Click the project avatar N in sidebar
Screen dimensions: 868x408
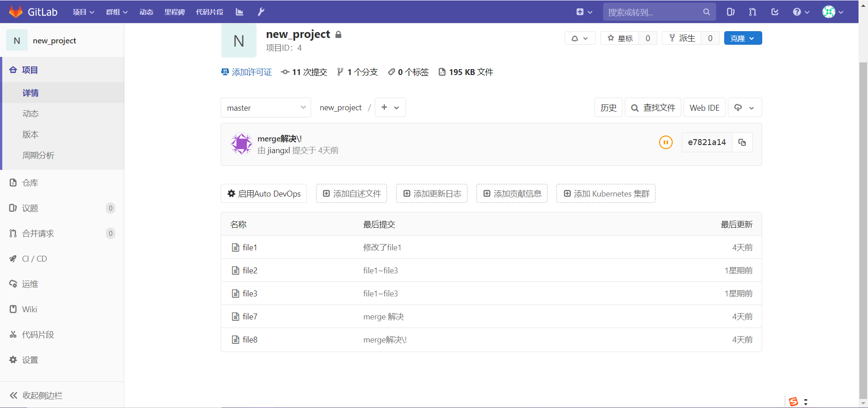tap(17, 41)
